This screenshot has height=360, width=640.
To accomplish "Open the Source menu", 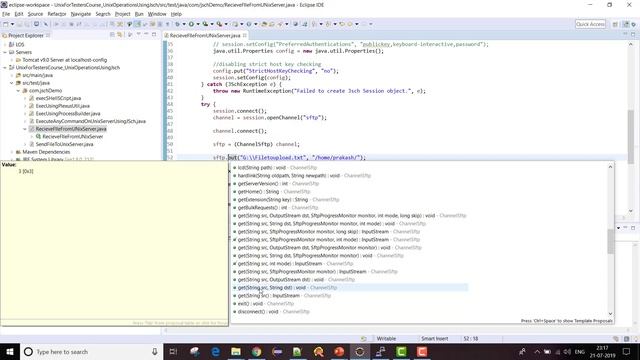I will point(35,14).
